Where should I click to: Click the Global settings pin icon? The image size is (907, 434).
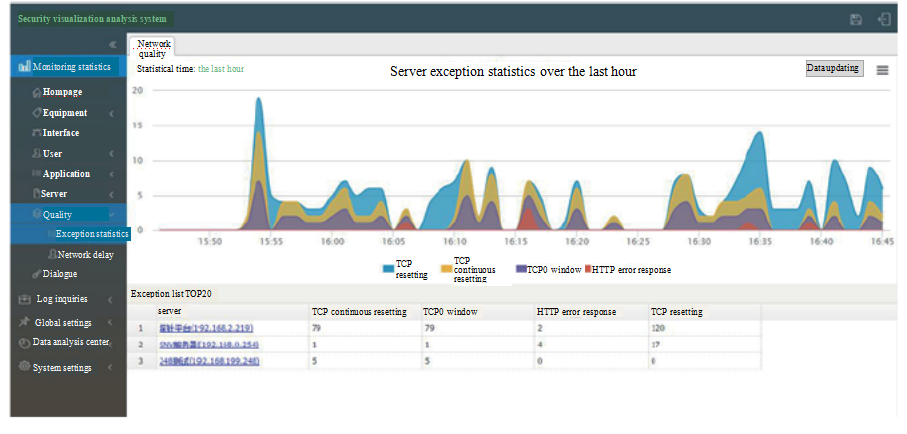pyautogui.click(x=24, y=322)
